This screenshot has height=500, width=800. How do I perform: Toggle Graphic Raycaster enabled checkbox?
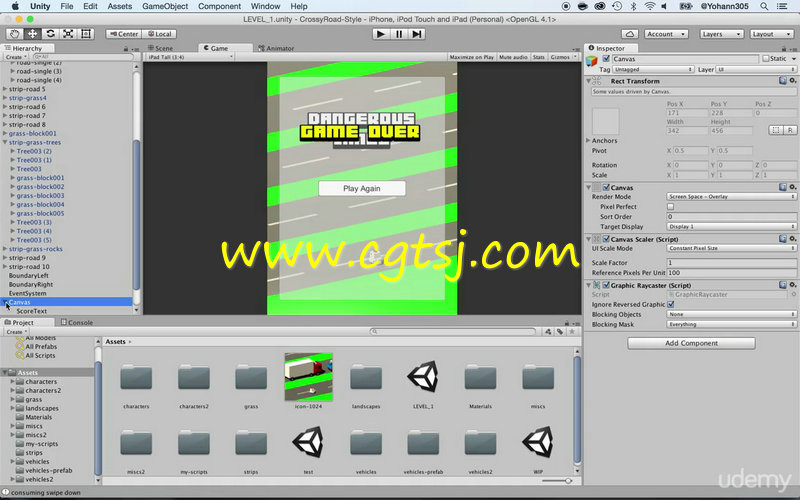click(x=606, y=285)
